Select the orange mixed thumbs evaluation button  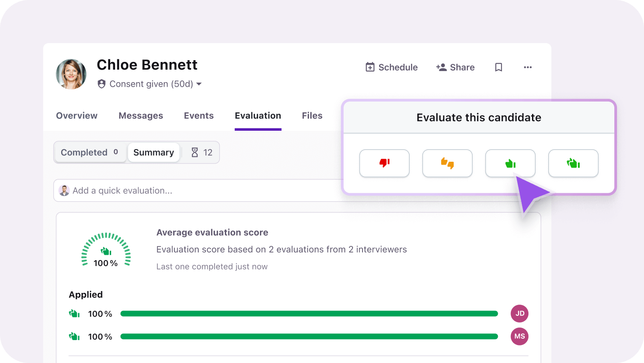447,164
